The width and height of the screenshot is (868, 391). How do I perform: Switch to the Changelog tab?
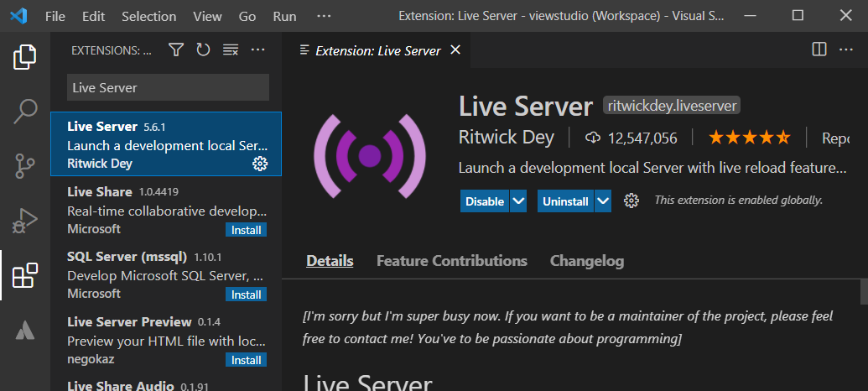(x=587, y=261)
